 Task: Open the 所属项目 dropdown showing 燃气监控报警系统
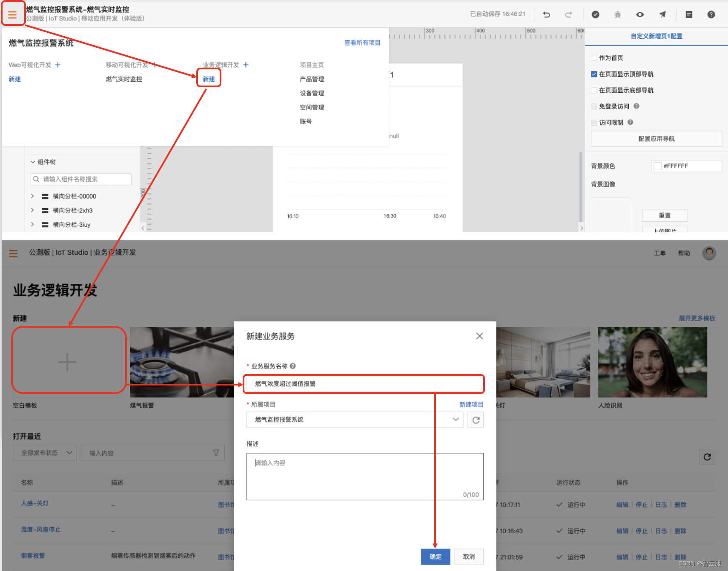[355, 420]
